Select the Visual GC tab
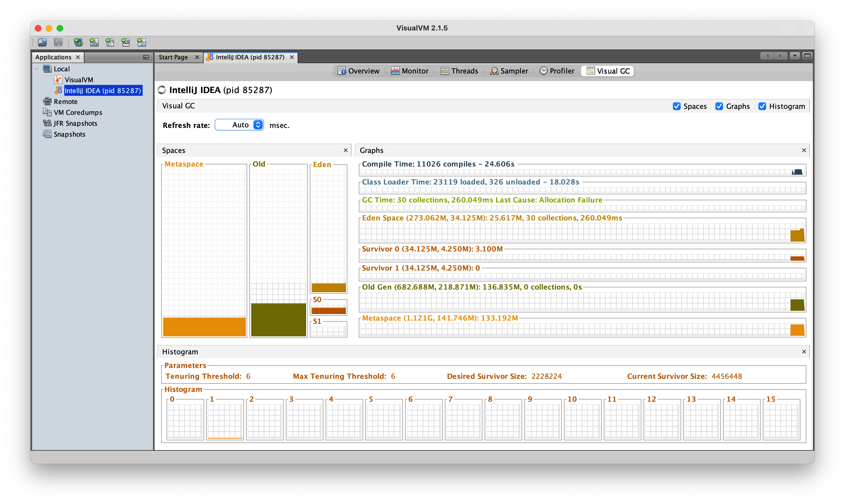This screenshot has width=845, height=504. (608, 71)
